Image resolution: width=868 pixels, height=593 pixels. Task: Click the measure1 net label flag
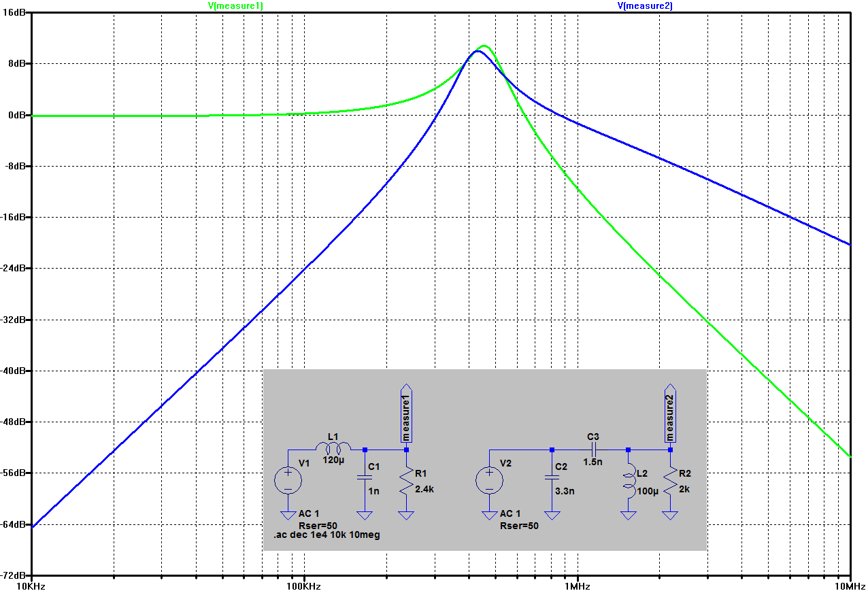(406, 414)
